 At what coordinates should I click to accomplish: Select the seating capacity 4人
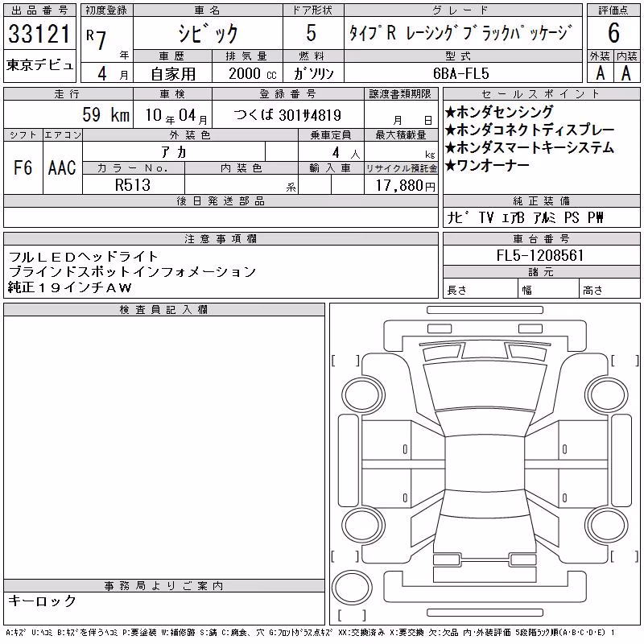(346, 153)
